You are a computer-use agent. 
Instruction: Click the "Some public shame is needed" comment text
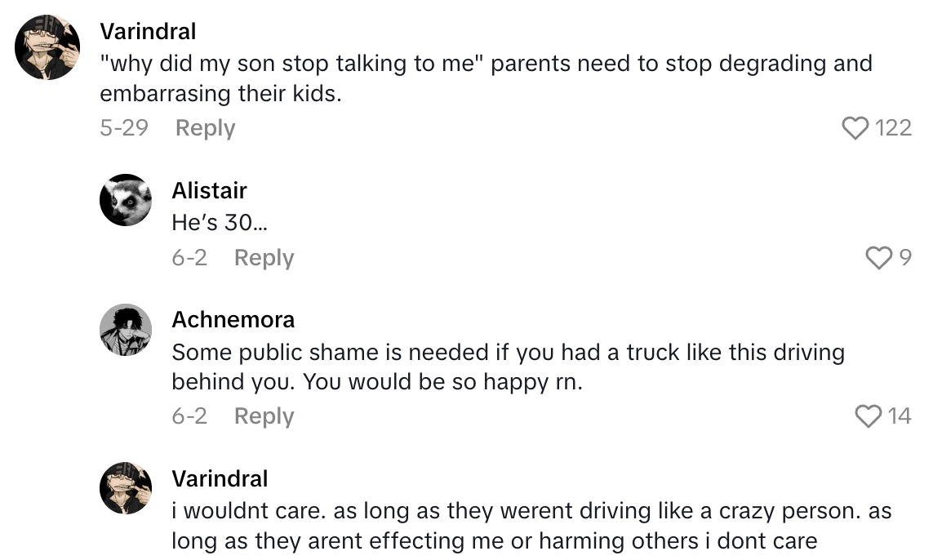[x=507, y=367]
